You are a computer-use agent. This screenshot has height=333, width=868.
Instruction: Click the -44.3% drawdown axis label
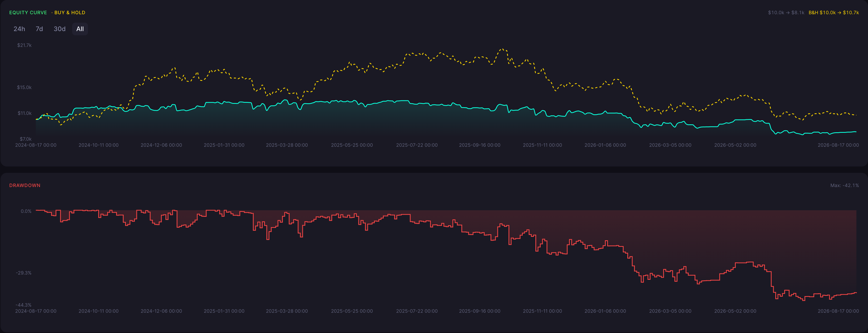point(24,305)
